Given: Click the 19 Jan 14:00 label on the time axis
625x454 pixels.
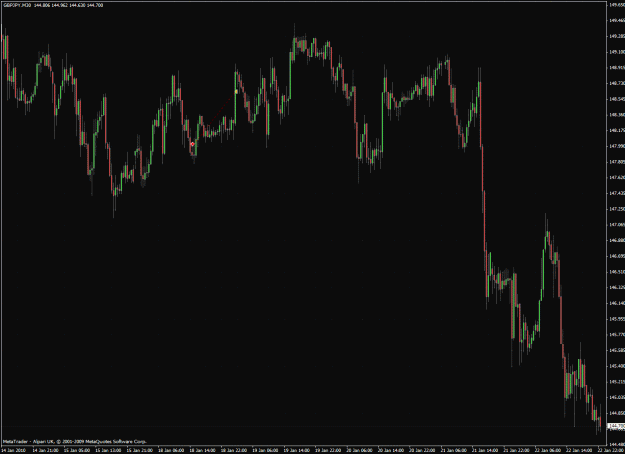Looking at the screenshot, I should point(297,450).
